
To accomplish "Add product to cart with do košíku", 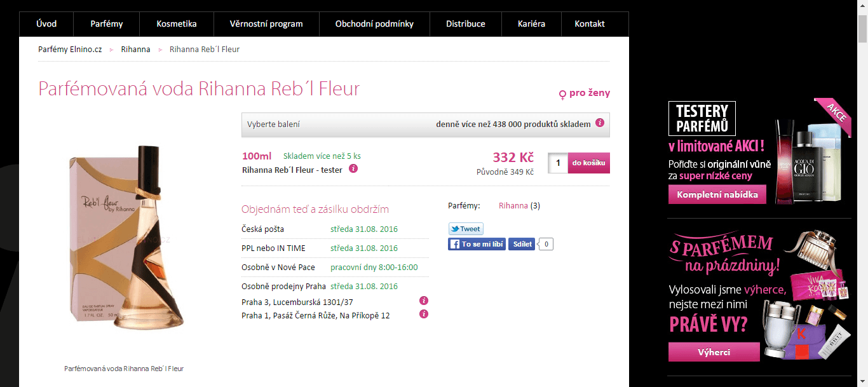I will click(x=588, y=163).
